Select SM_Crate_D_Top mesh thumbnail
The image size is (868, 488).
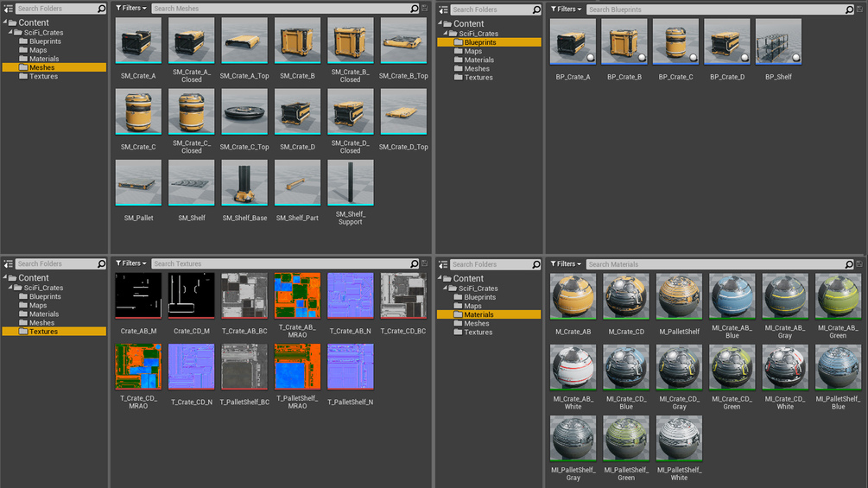(x=403, y=111)
